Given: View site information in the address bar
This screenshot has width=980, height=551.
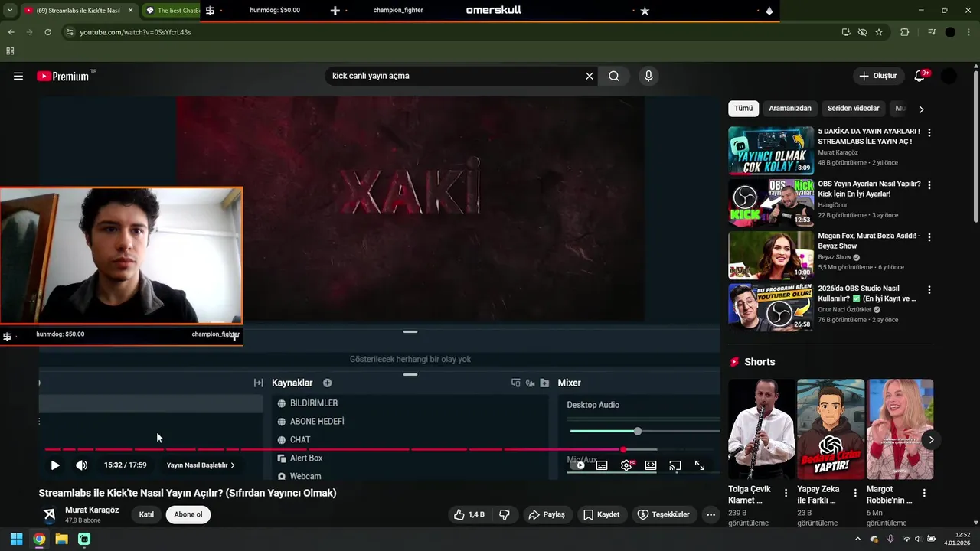Looking at the screenshot, I should 70,32.
